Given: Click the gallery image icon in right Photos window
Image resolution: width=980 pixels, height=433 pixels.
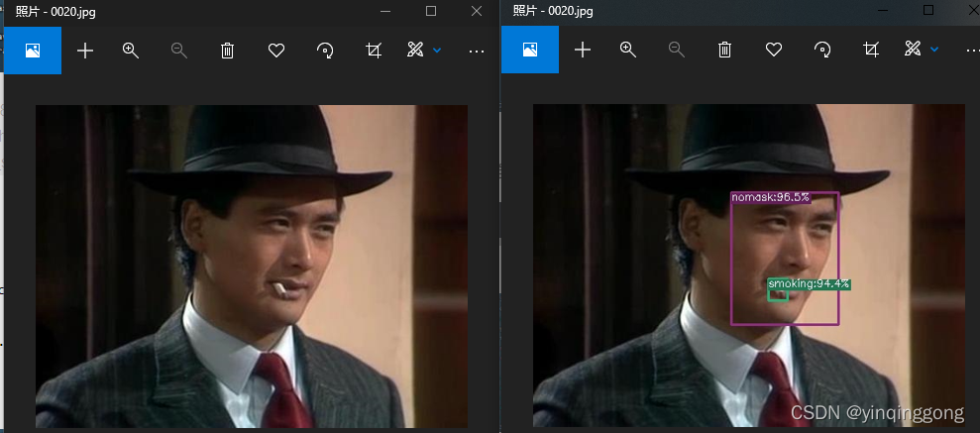Looking at the screenshot, I should (530, 51).
